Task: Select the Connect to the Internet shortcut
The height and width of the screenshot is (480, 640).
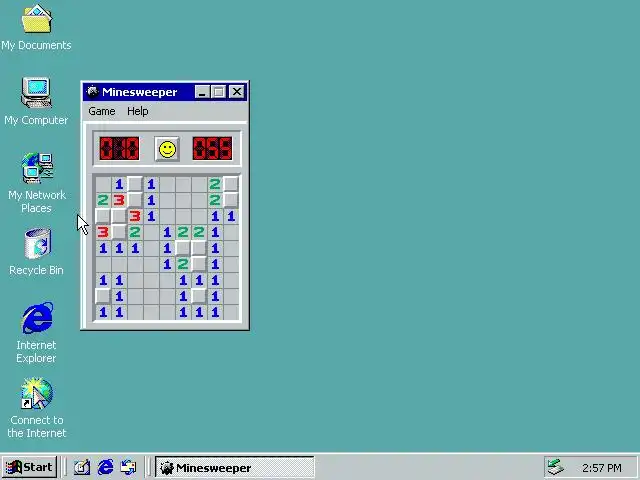Action: (36, 407)
